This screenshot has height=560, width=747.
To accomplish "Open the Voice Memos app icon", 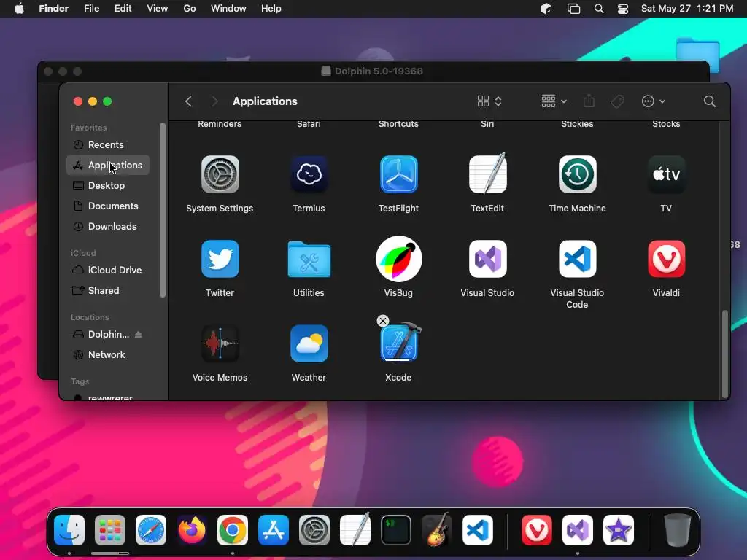I will [220, 343].
